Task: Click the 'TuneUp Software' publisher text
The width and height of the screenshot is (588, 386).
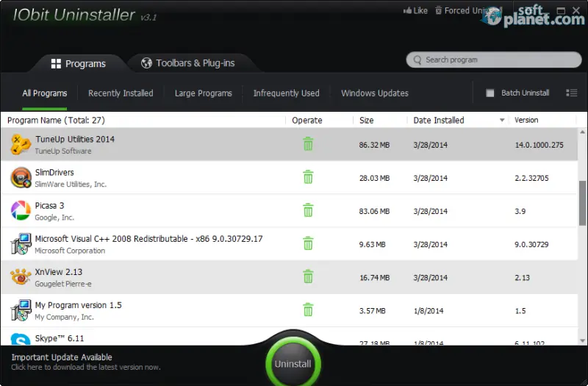Action: (63, 151)
